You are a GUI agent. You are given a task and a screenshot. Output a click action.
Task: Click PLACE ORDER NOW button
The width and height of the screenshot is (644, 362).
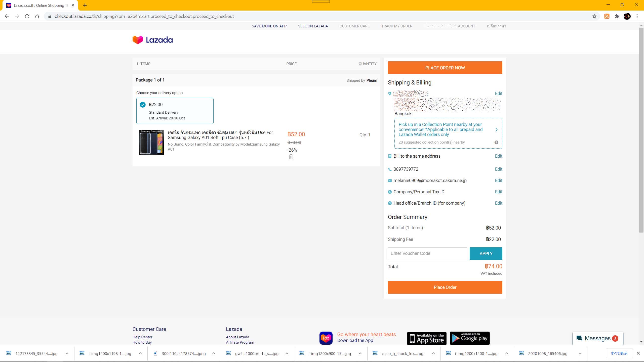pos(445,68)
